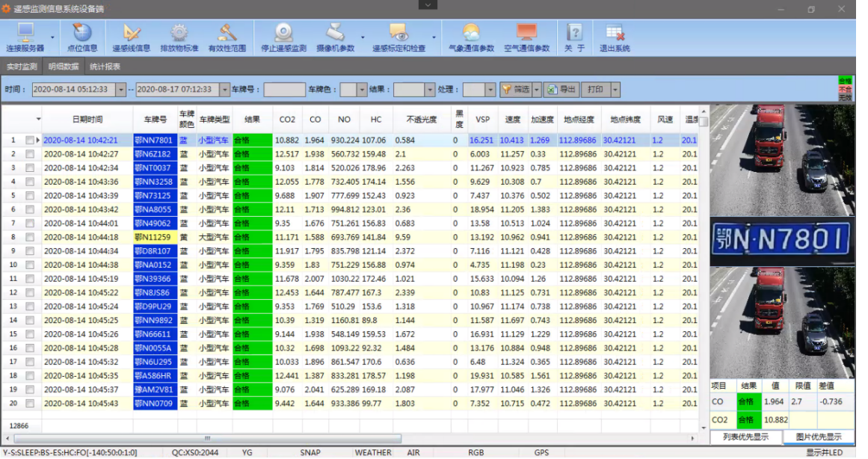Expand the start time dropdown

pyautogui.click(x=120, y=90)
